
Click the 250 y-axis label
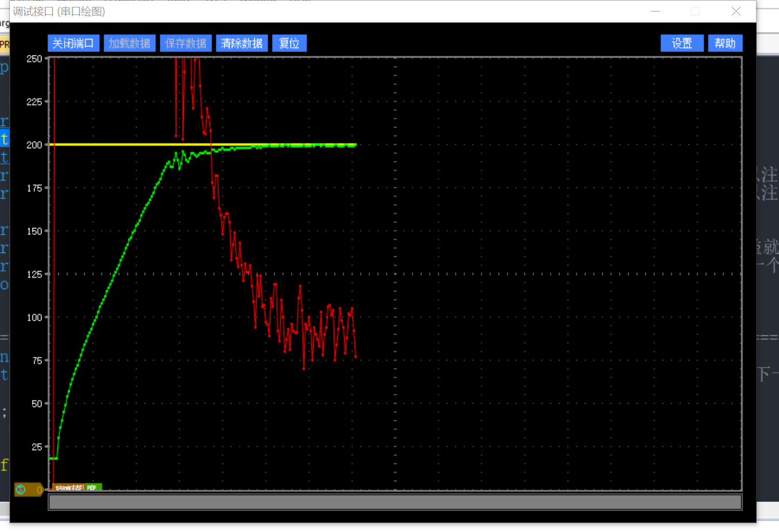(x=34, y=59)
